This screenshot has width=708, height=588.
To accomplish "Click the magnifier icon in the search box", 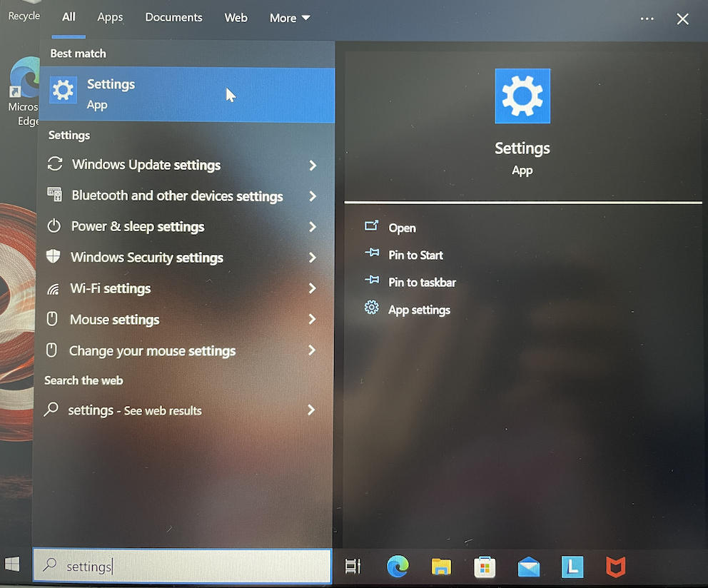I will (50, 564).
